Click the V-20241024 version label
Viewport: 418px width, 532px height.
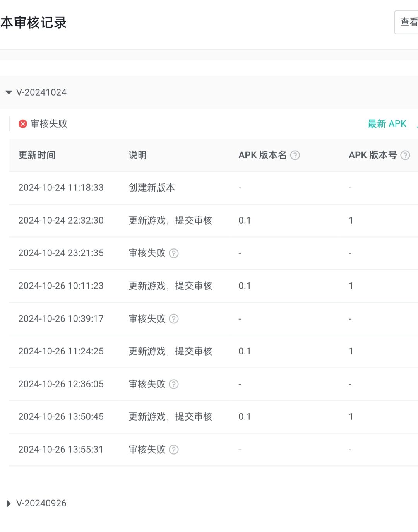(41, 92)
